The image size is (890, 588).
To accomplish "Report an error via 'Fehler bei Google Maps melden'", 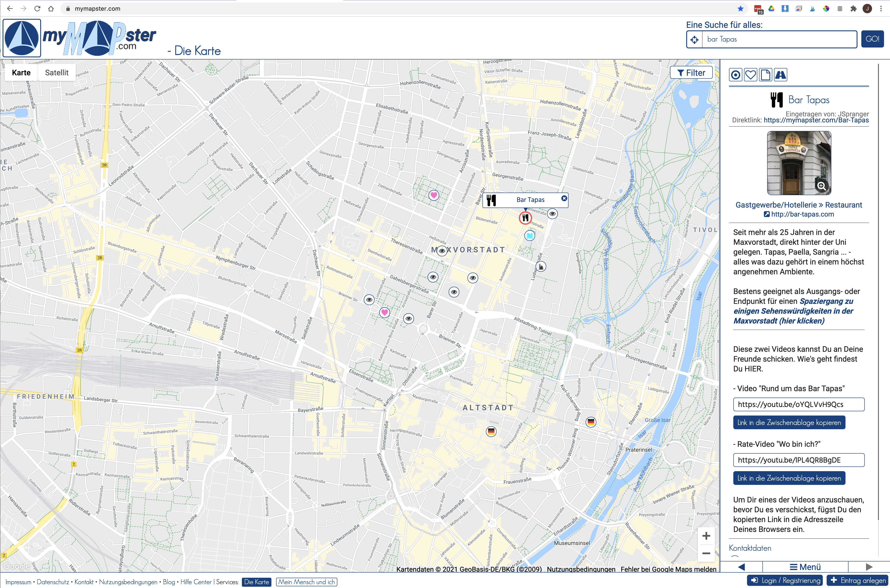I will pyautogui.click(x=668, y=569).
